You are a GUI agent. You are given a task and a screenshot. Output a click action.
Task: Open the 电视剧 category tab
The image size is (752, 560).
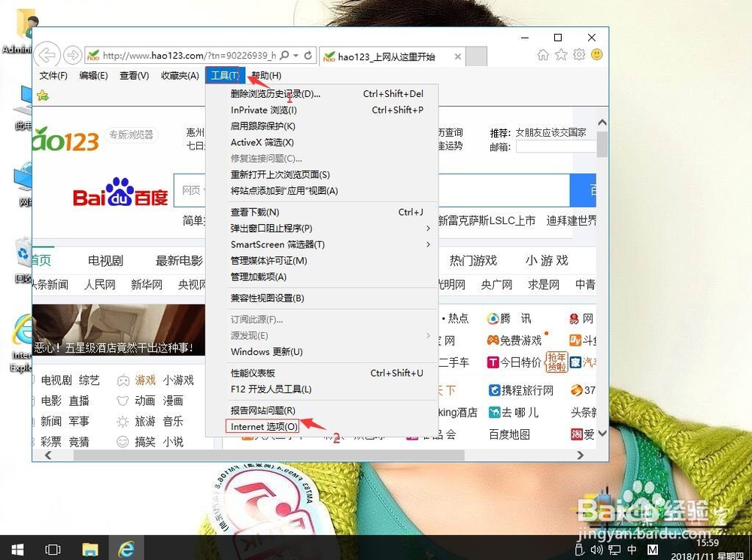click(105, 261)
